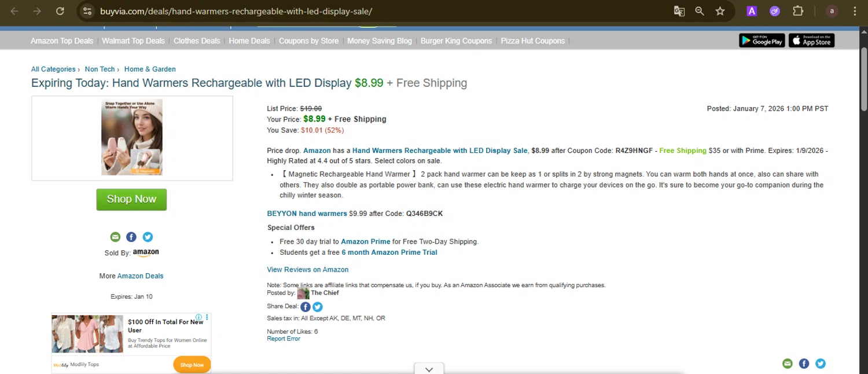Open Money Saving Blog menu item
Screen dimensions: 868x374
(x=380, y=41)
